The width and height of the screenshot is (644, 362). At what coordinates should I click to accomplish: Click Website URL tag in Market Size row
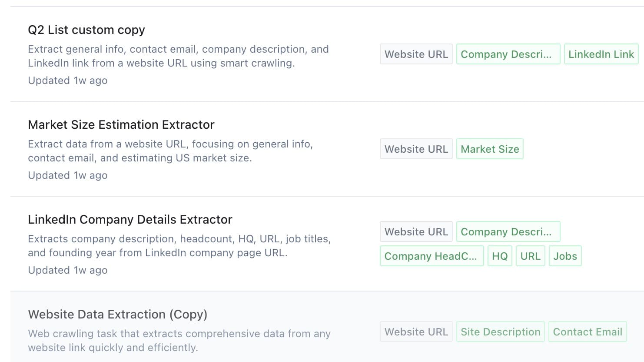point(416,149)
